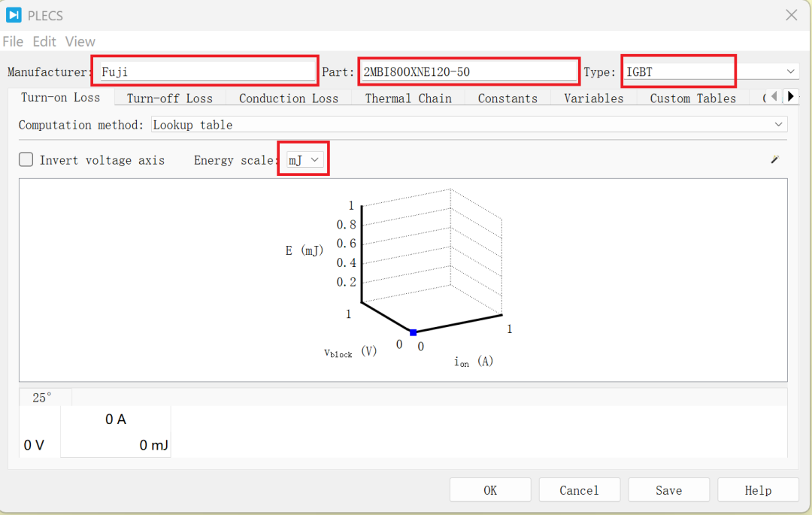Open the Energy scale mJ dropdown
Image resolution: width=812 pixels, height=515 pixels.
[305, 160]
